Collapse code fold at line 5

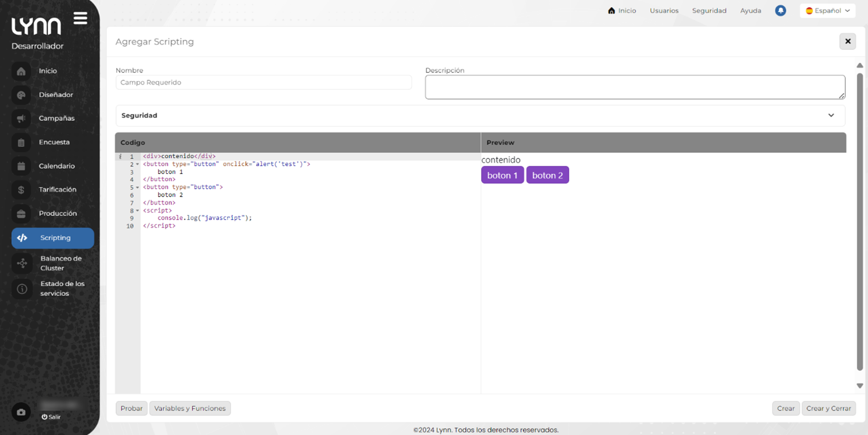pyautogui.click(x=138, y=187)
